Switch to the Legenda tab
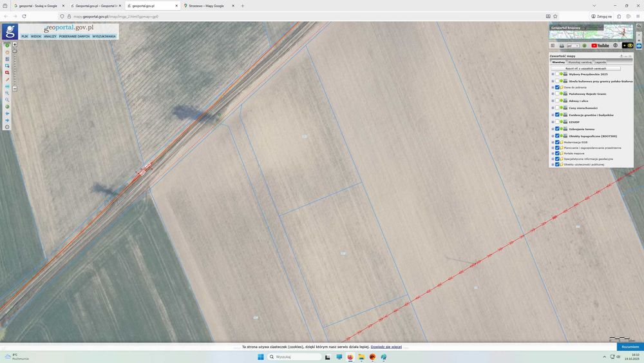Viewport: 644px width, 363px height. pos(600,62)
